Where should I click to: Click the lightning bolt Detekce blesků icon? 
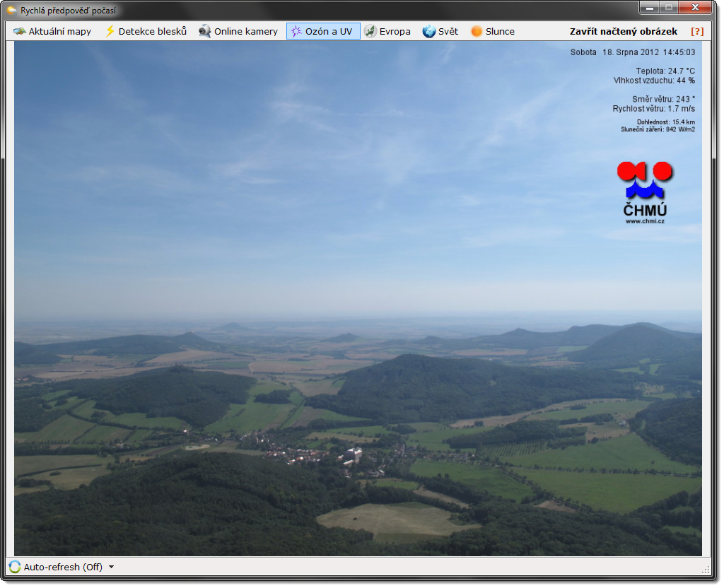tap(110, 31)
